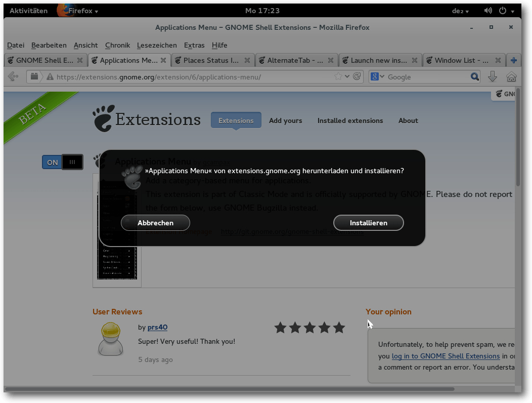Click log in to GNOME Shell Extensions link

coord(446,356)
